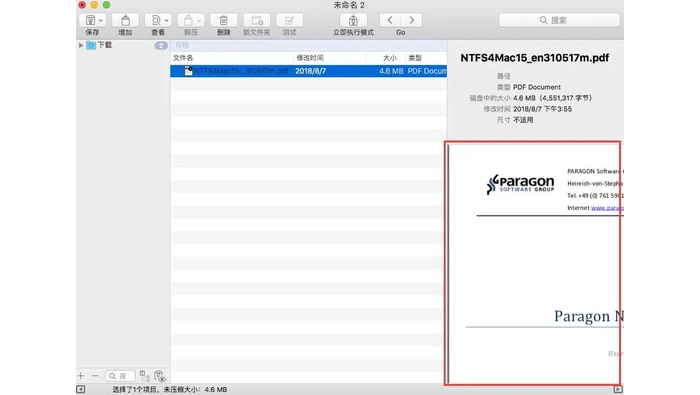
Task: Click the 4.6 MB size cell
Action: (x=391, y=71)
